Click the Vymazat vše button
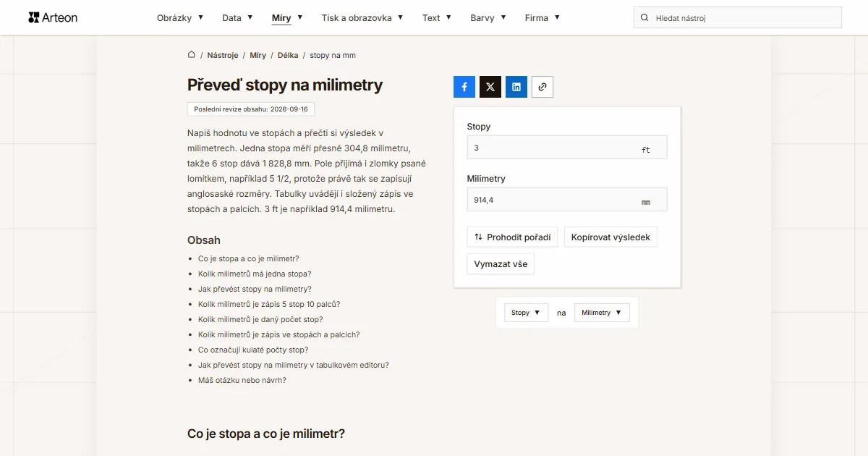This screenshot has width=868, height=456. coord(501,264)
